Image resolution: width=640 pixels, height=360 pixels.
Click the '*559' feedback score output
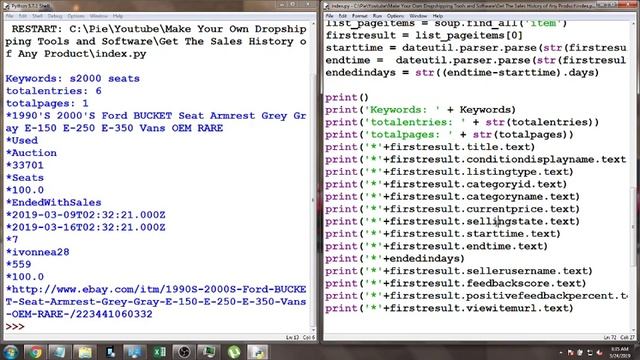[18, 264]
